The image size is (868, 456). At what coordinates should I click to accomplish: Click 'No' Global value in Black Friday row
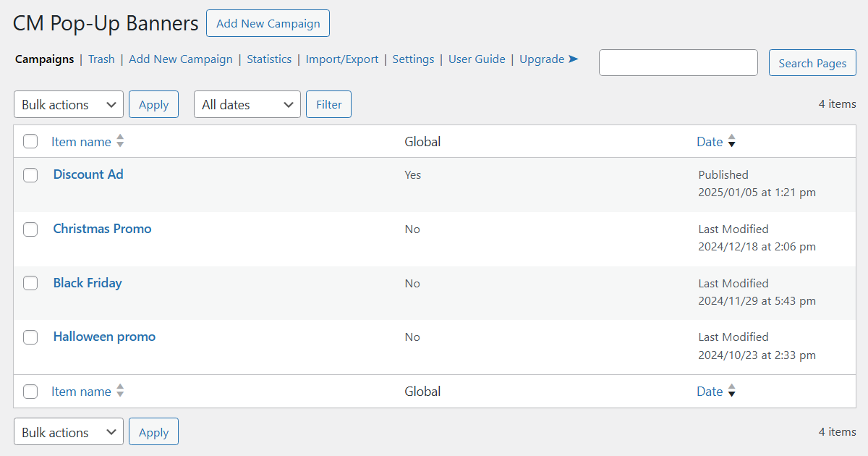point(412,284)
